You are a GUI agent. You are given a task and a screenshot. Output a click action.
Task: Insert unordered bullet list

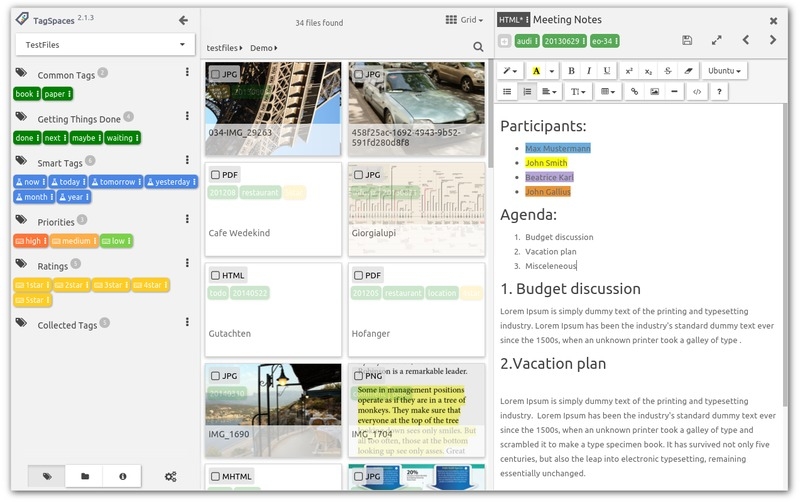(x=507, y=91)
